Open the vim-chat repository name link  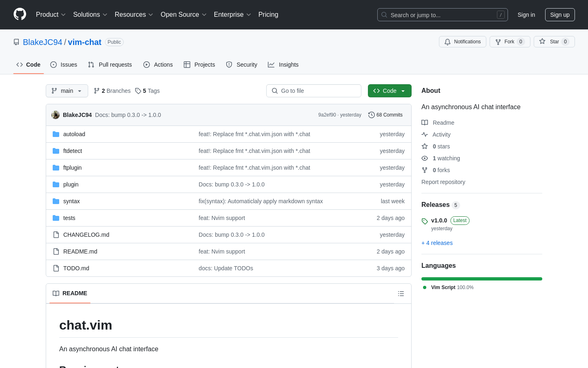point(85,42)
